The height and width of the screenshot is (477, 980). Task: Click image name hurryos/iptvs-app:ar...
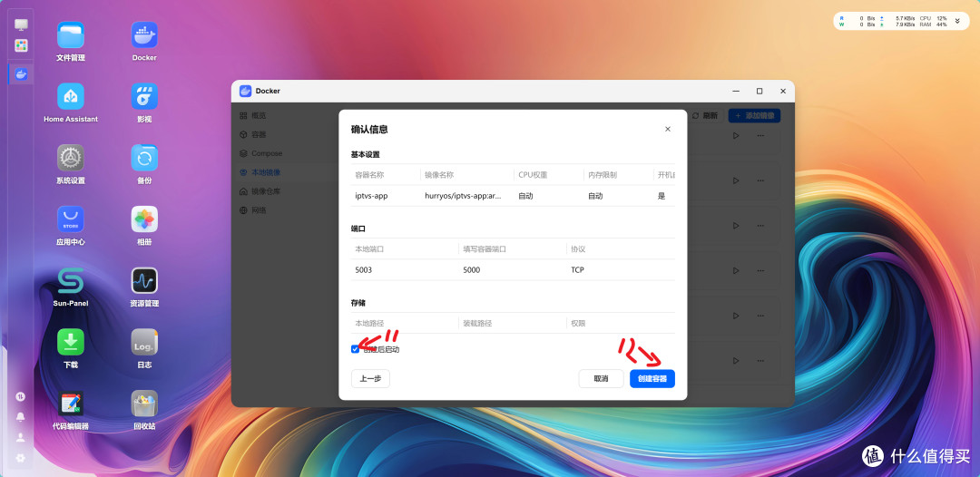(463, 196)
